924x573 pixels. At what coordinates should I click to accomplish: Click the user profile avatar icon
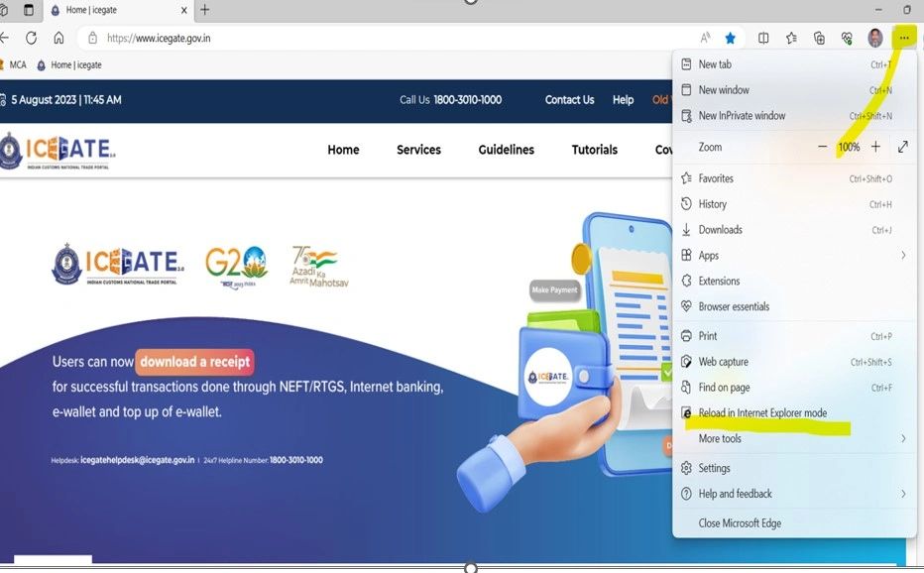click(x=875, y=39)
